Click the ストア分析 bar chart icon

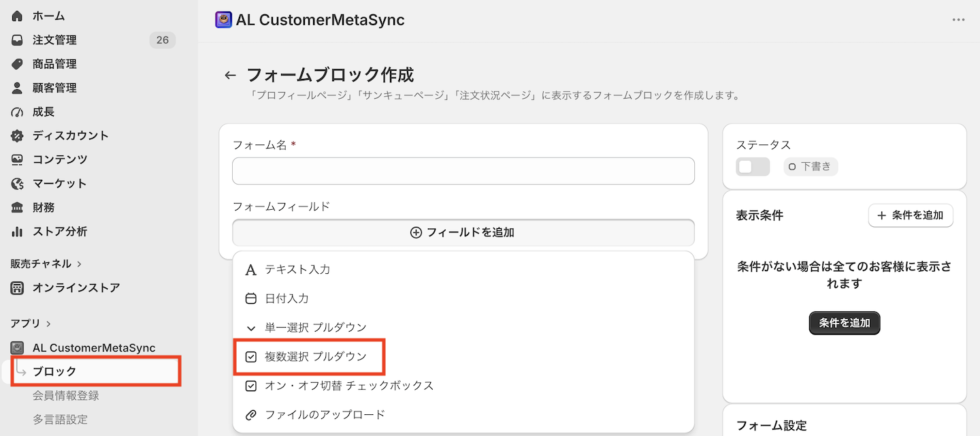[x=18, y=232]
